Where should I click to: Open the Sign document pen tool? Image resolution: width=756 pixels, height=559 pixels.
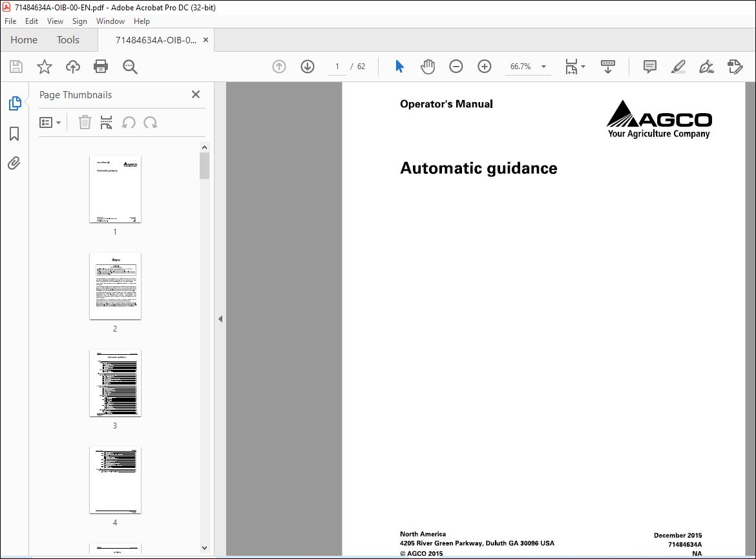click(707, 67)
